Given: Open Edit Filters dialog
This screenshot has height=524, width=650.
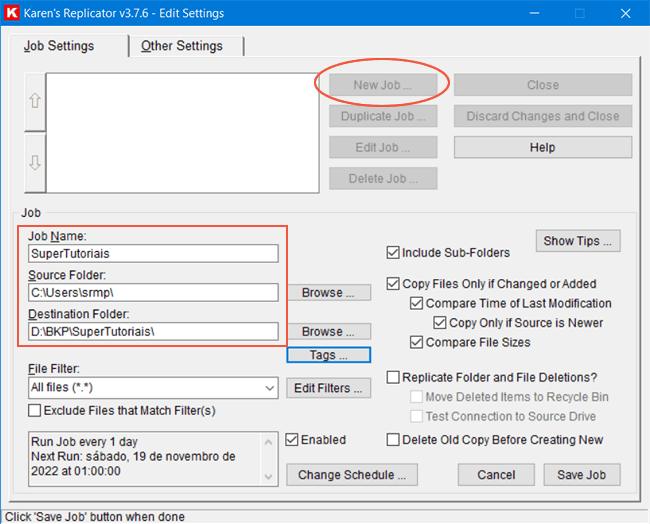Looking at the screenshot, I should coord(328,388).
